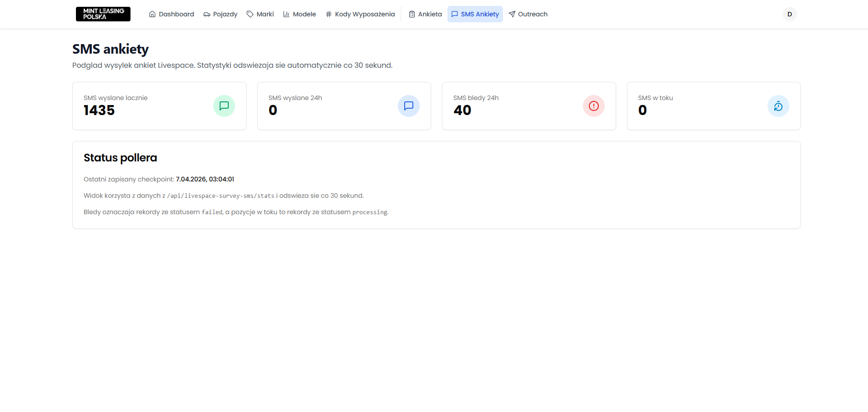This screenshot has width=868, height=412.
Task: Open Kody Wyposażenia page
Action: [360, 14]
